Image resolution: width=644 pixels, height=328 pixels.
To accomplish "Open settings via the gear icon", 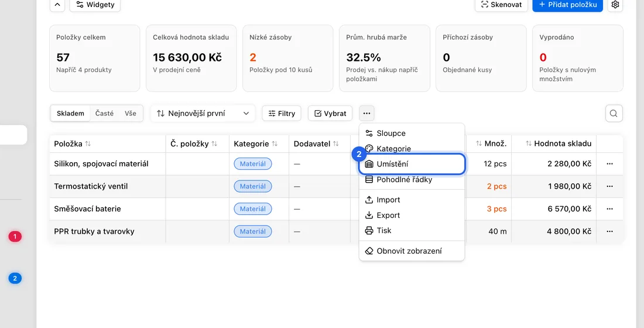I will (615, 5).
